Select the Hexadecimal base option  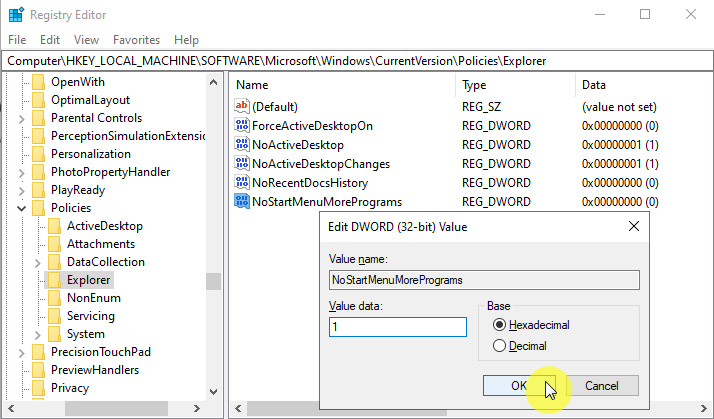coord(500,325)
